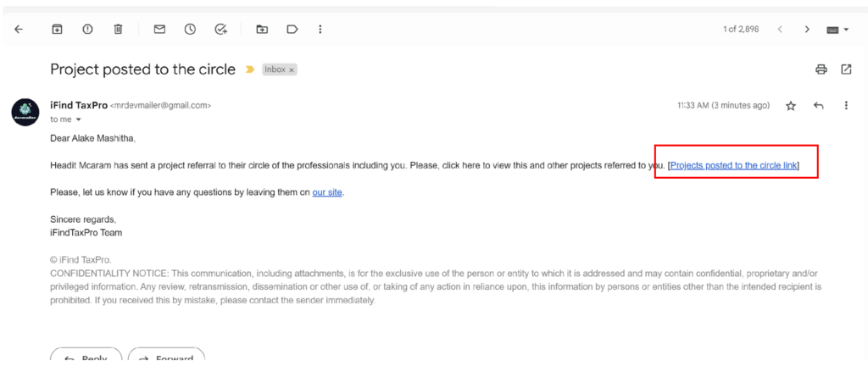Open 'Projects posted to the circle link'
Screen dimensions: 868x366
point(733,165)
